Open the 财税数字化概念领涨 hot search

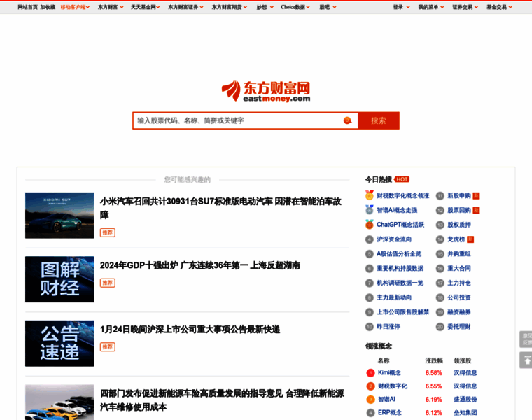point(402,196)
